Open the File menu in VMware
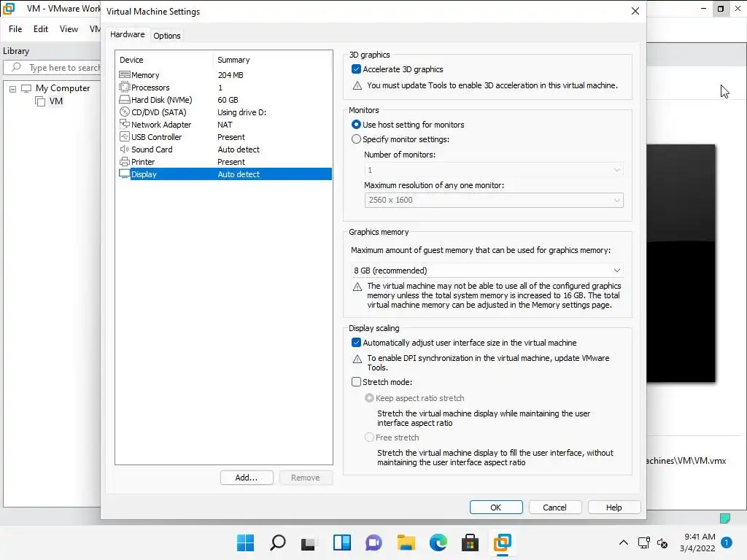The width and height of the screenshot is (747, 560). (15, 29)
